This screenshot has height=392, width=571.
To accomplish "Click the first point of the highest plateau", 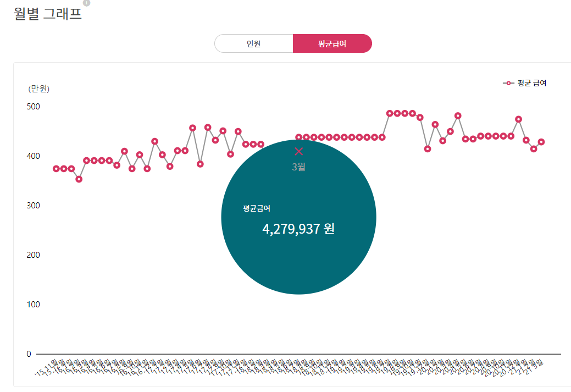I will coord(390,113).
